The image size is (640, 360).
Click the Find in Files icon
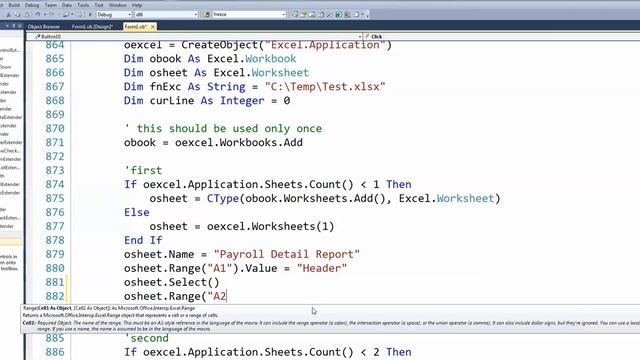click(207, 14)
